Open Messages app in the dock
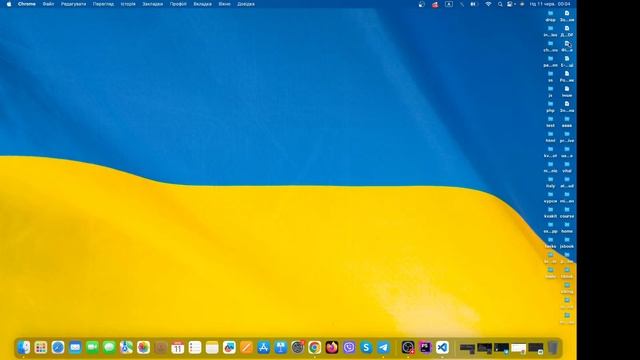 pos(109,347)
